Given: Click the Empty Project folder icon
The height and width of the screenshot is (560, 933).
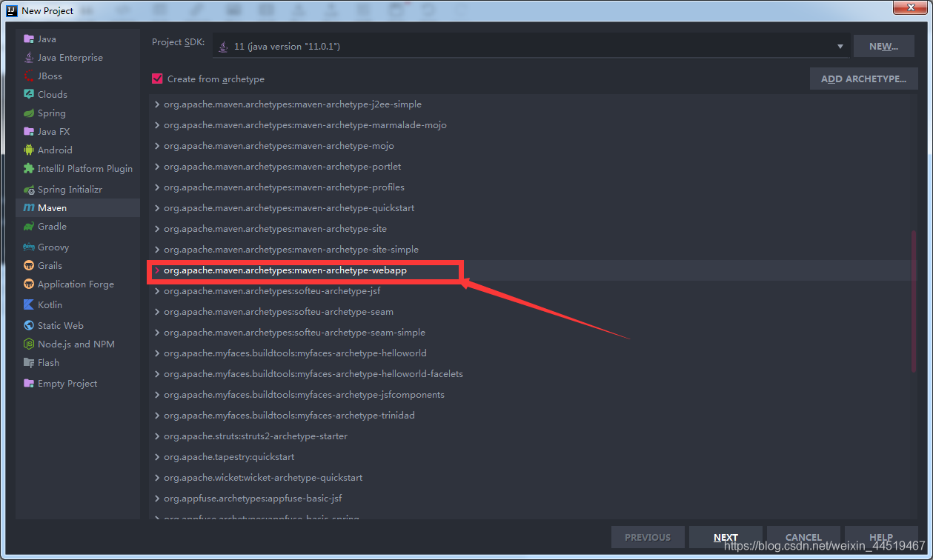Looking at the screenshot, I should click(29, 384).
